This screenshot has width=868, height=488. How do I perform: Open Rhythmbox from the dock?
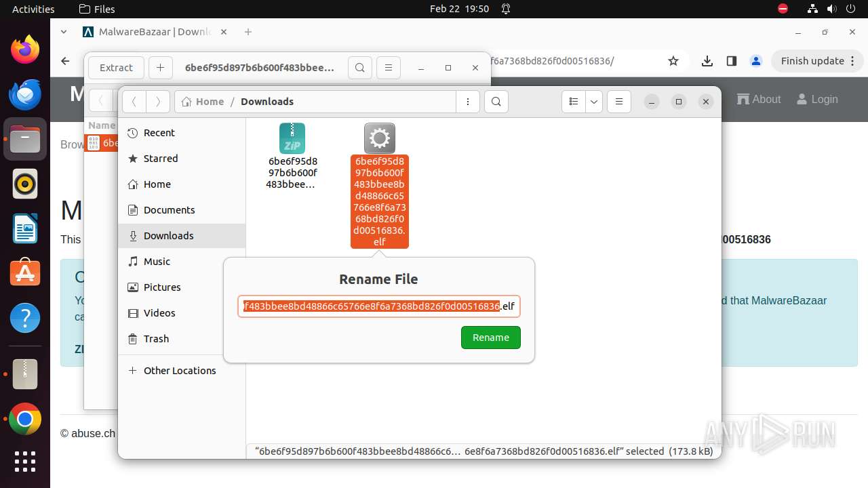point(25,184)
